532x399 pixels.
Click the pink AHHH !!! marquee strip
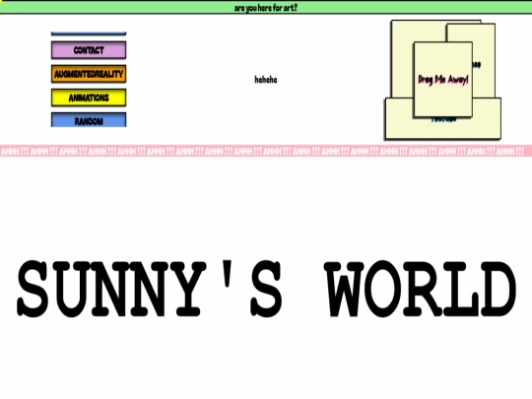(266, 151)
